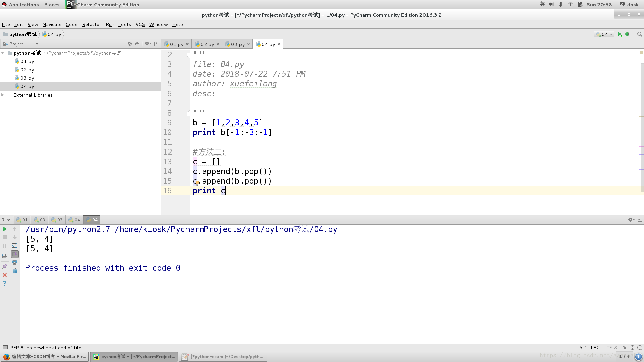Click the line 9 code input field
Image resolution: width=644 pixels, height=362 pixels.
[x=227, y=122]
